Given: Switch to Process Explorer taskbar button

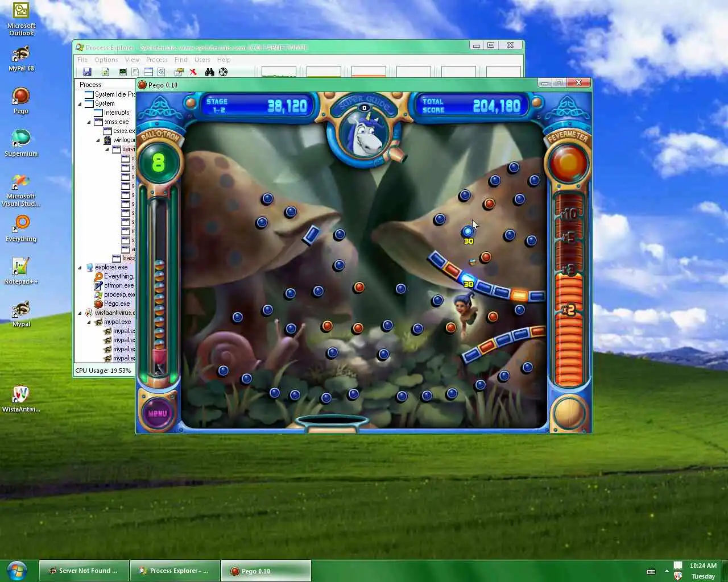Looking at the screenshot, I should [175, 571].
